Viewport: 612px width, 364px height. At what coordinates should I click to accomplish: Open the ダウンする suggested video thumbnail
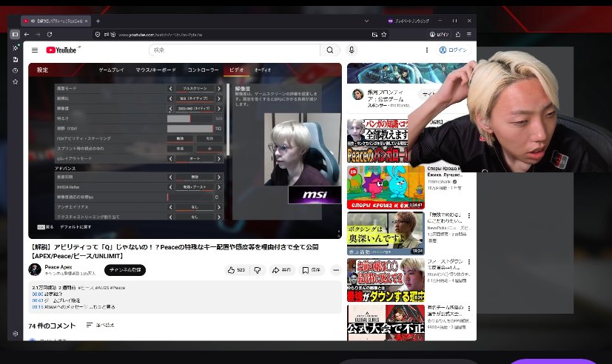click(x=386, y=280)
